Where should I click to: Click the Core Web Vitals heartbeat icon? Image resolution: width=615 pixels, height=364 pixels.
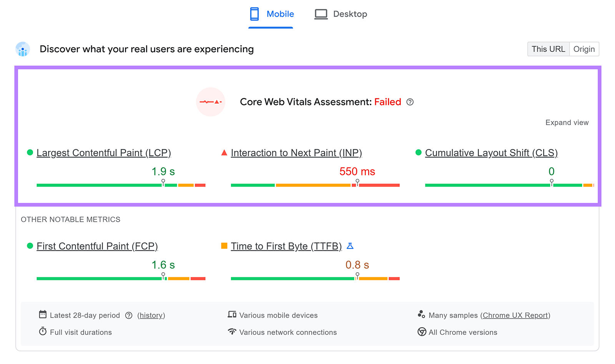211,102
